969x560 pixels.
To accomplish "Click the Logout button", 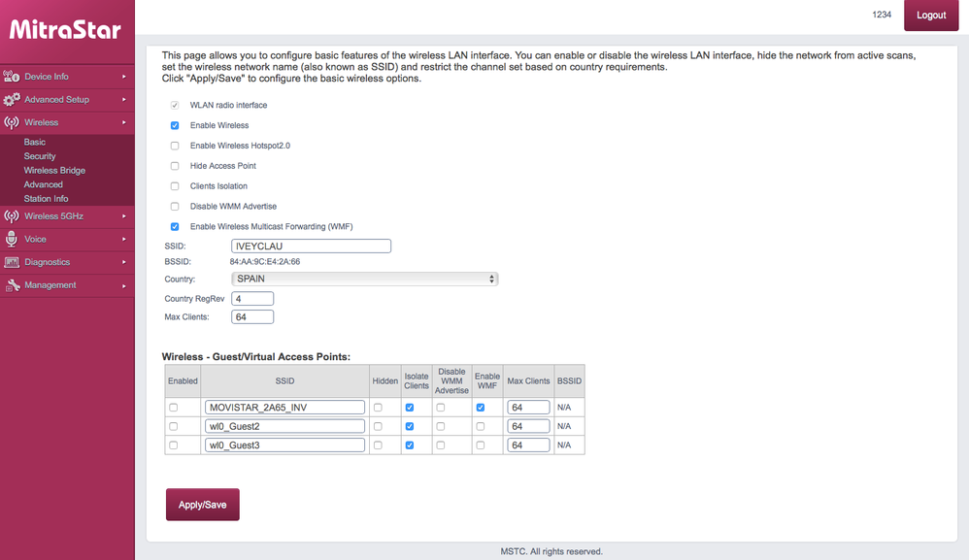I will (930, 16).
